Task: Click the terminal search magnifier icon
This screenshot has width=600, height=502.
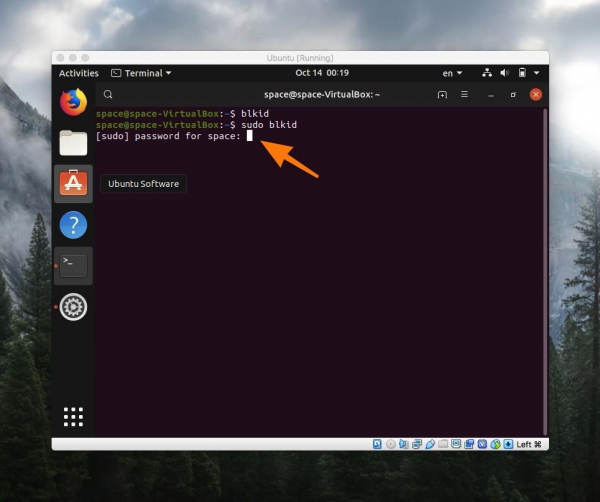Action: [x=108, y=95]
